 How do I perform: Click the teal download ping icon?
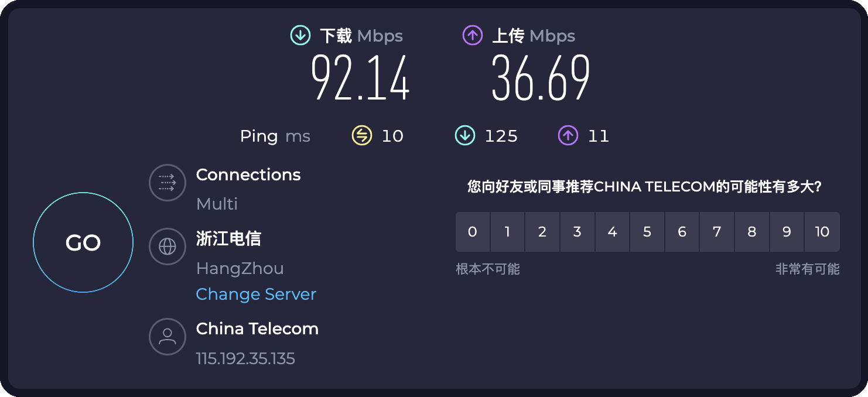coord(464,136)
